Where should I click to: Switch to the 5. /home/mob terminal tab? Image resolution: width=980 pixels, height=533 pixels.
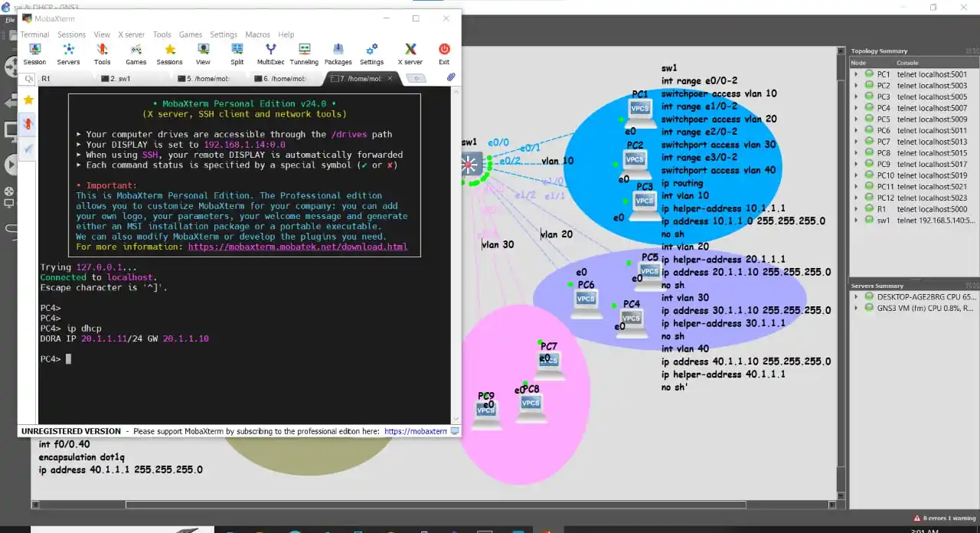(210, 78)
